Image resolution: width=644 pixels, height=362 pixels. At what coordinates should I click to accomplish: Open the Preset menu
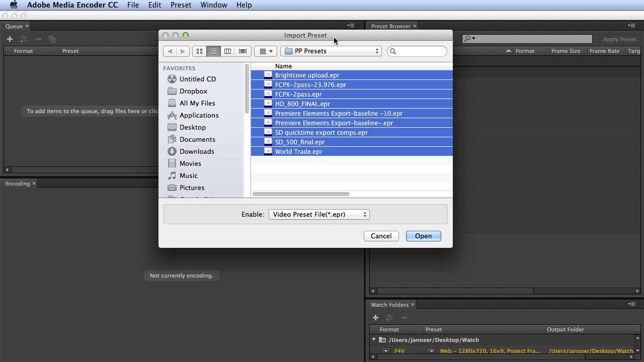pyautogui.click(x=181, y=5)
